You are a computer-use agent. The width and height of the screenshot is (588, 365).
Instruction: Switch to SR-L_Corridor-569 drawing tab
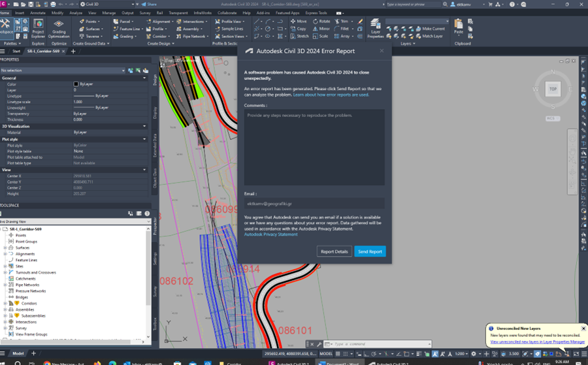click(x=44, y=51)
